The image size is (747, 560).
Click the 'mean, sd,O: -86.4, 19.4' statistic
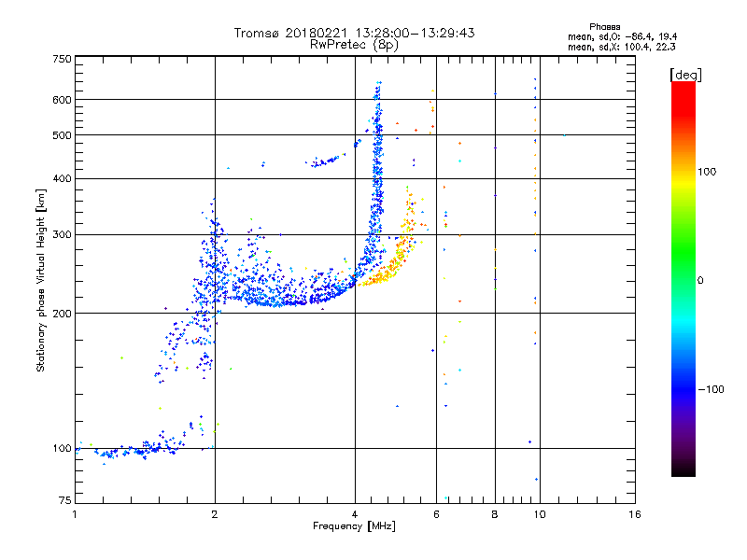(622, 36)
